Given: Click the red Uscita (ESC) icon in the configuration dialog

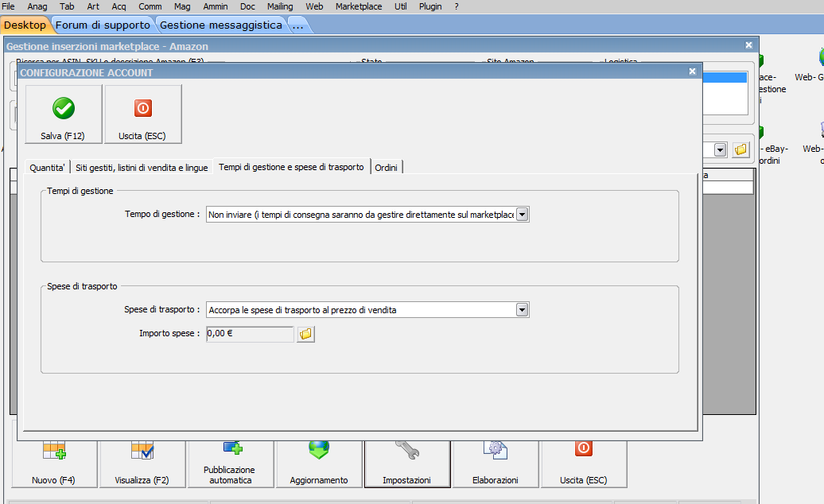Looking at the screenshot, I should [143, 108].
